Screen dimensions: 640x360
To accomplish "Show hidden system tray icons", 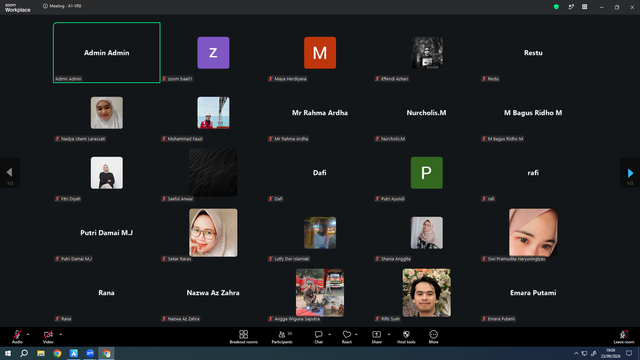I will click(576, 353).
